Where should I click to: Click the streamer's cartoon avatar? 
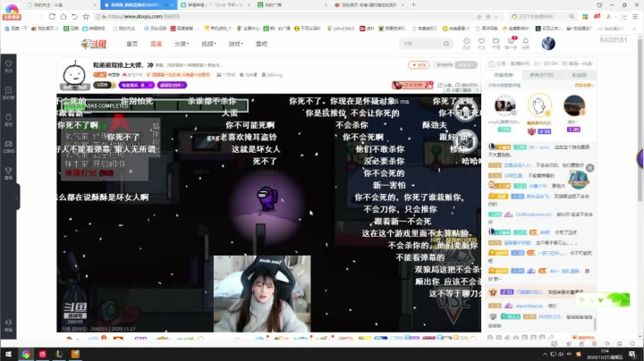point(74,75)
